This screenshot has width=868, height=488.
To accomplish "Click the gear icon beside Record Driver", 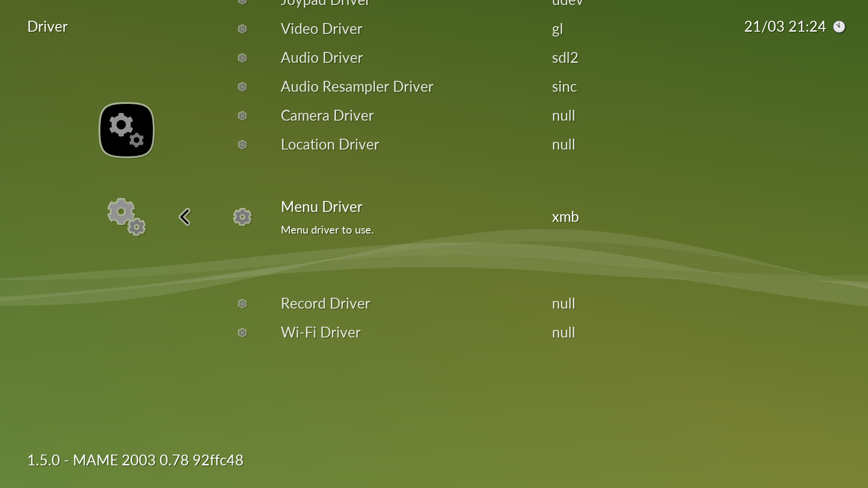I will (242, 304).
